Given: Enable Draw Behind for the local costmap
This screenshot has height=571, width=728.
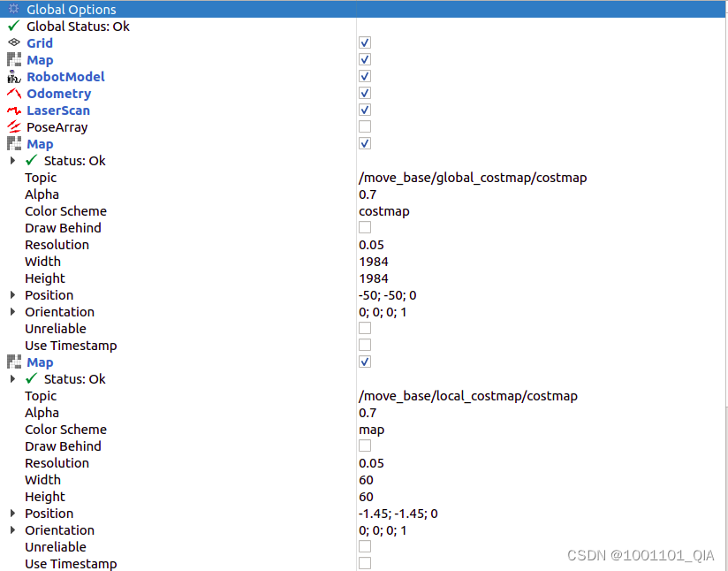Looking at the screenshot, I should 365,445.
